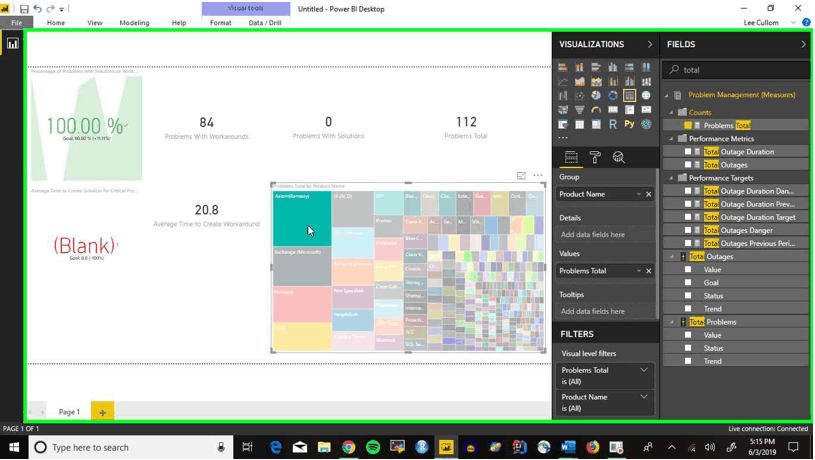815x460 pixels.
Task: Select the Scatter chart visualization
Action: pyautogui.click(x=580, y=96)
